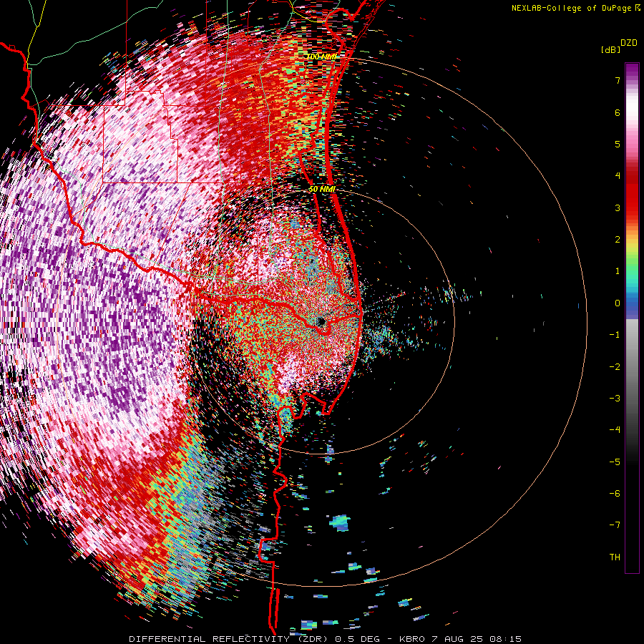644x644 pixels.
Task: Click the "6" value on color scale
Action: (x=618, y=112)
